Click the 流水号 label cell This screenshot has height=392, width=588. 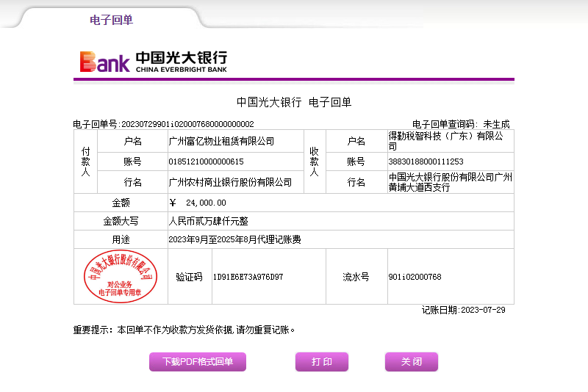[356, 277]
